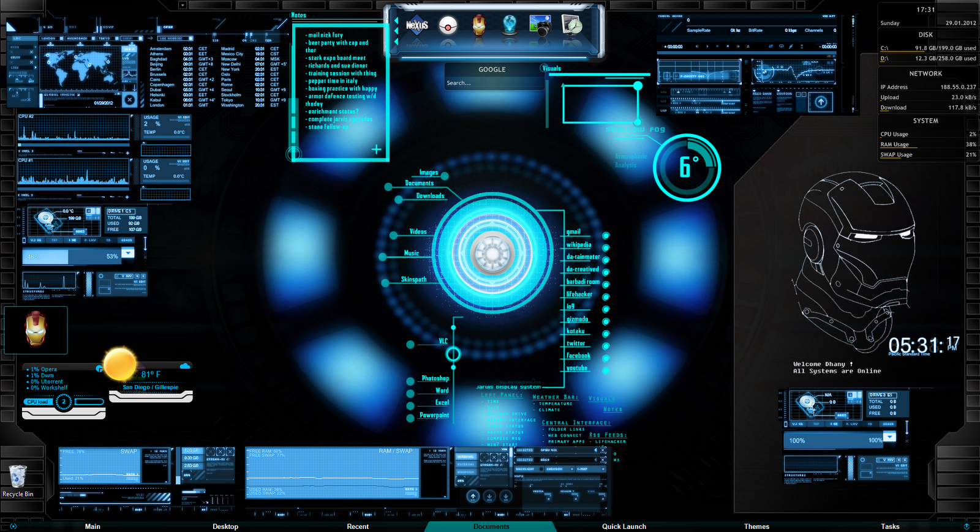Expand the dropdown next to 53% bar
Screen dimensions: 980x532
(127, 253)
